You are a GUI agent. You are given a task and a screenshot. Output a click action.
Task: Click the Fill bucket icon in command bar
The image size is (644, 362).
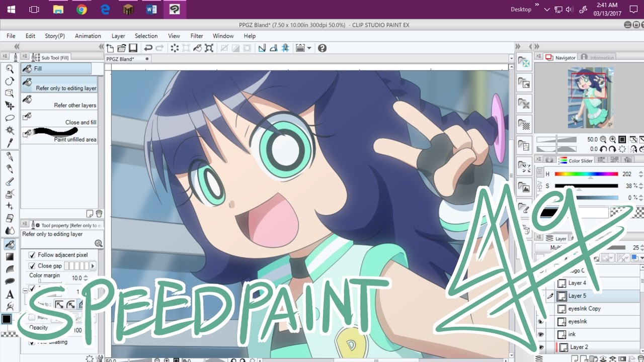tap(198, 48)
